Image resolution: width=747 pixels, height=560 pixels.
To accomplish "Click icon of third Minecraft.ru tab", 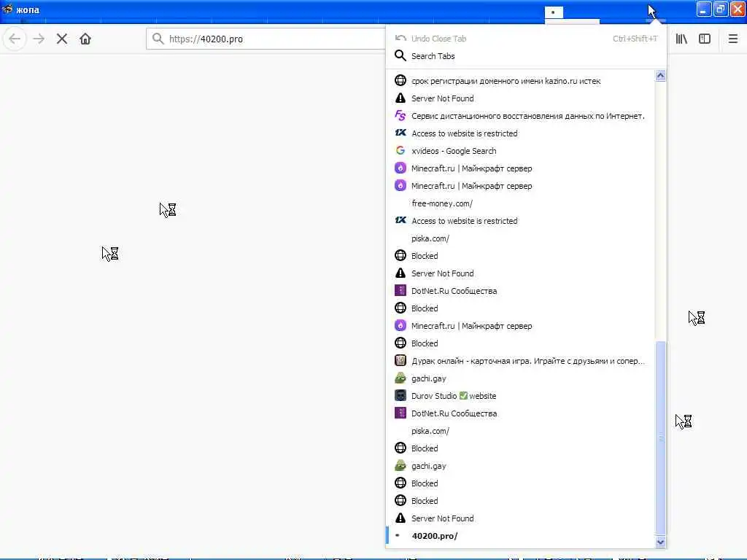I will [x=400, y=326].
